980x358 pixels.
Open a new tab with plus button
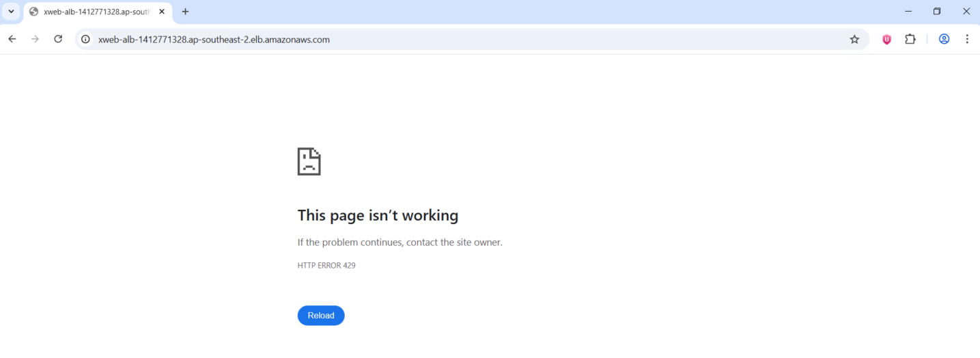click(x=185, y=12)
